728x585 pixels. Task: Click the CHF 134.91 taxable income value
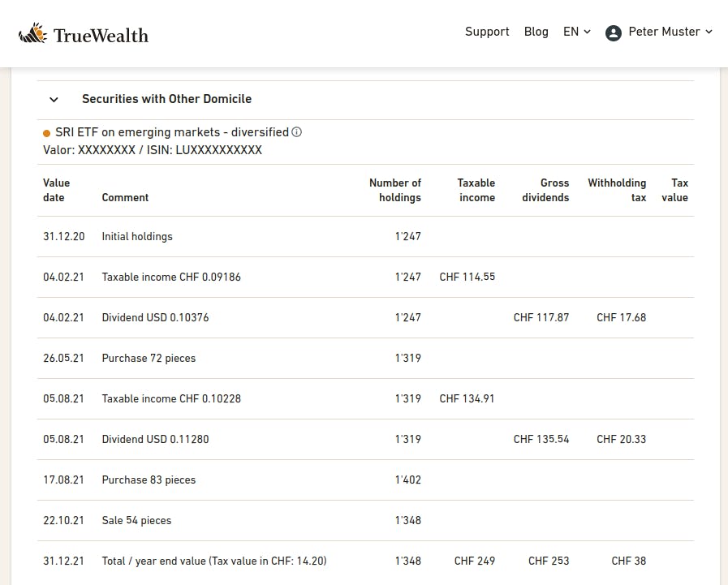(x=467, y=399)
